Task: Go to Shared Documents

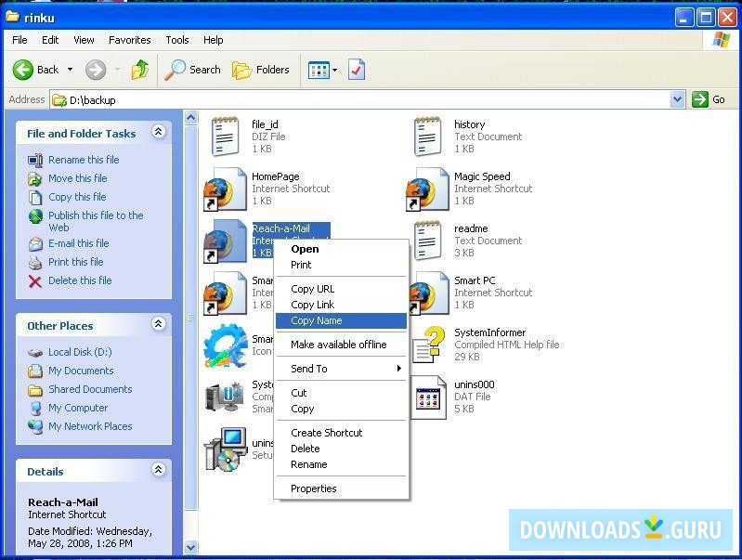Action: coord(90,389)
